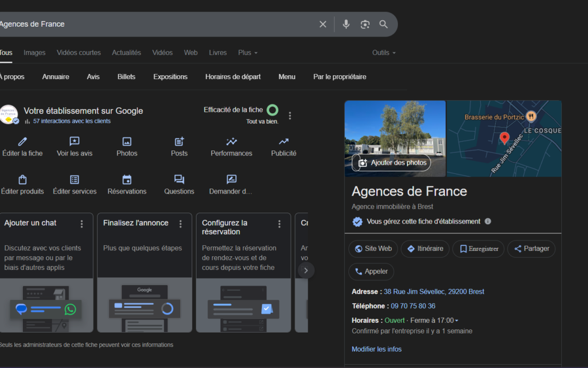Open Google Lens from the search bar
Image resolution: width=588 pixels, height=368 pixels.
pyautogui.click(x=365, y=24)
